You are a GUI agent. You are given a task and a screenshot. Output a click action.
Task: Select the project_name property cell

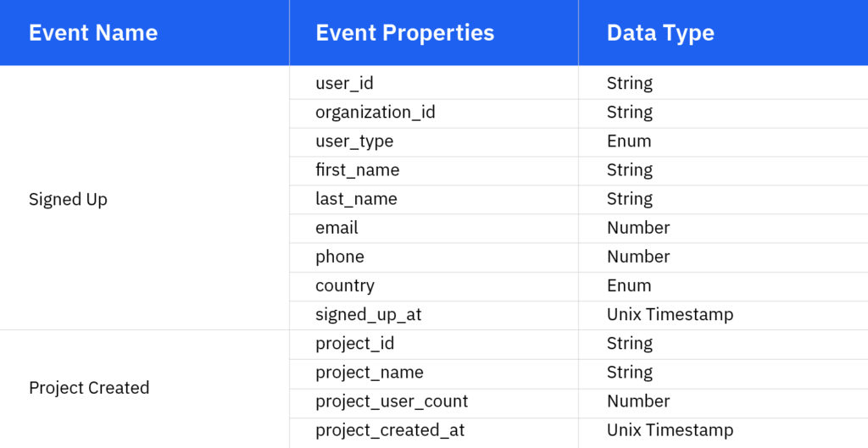click(369, 372)
